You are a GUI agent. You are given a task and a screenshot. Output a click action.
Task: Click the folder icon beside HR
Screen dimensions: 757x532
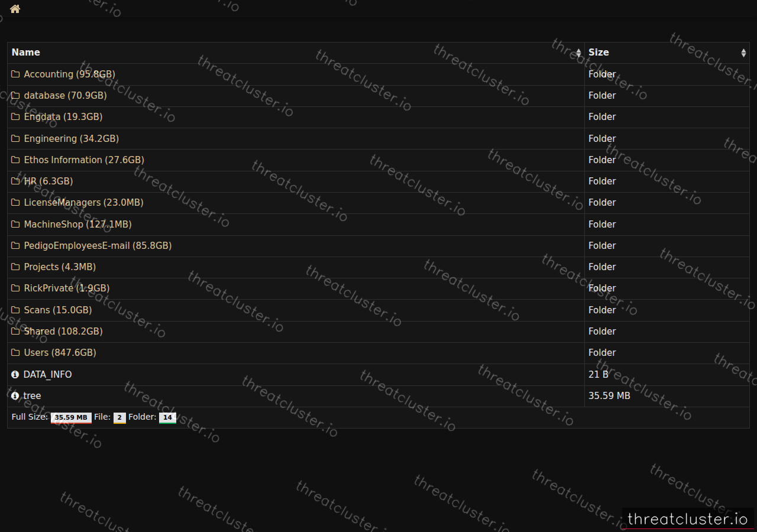(15, 181)
